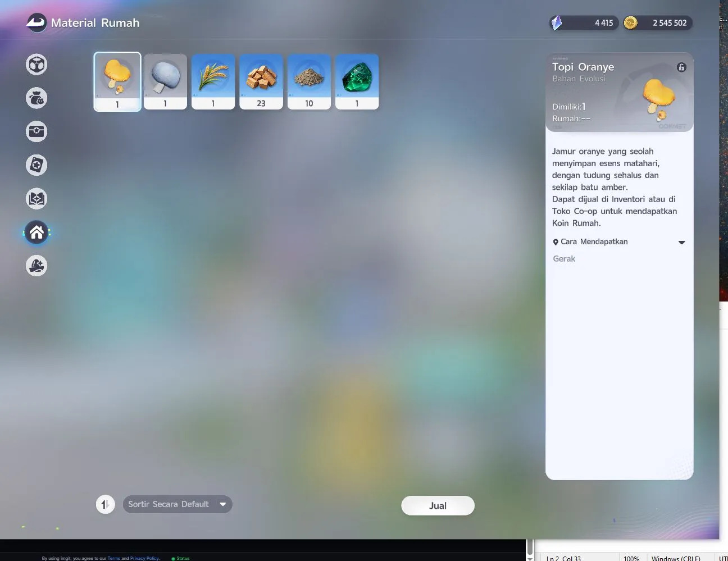
Task: Select the wheat stalk item
Action: [x=213, y=81]
